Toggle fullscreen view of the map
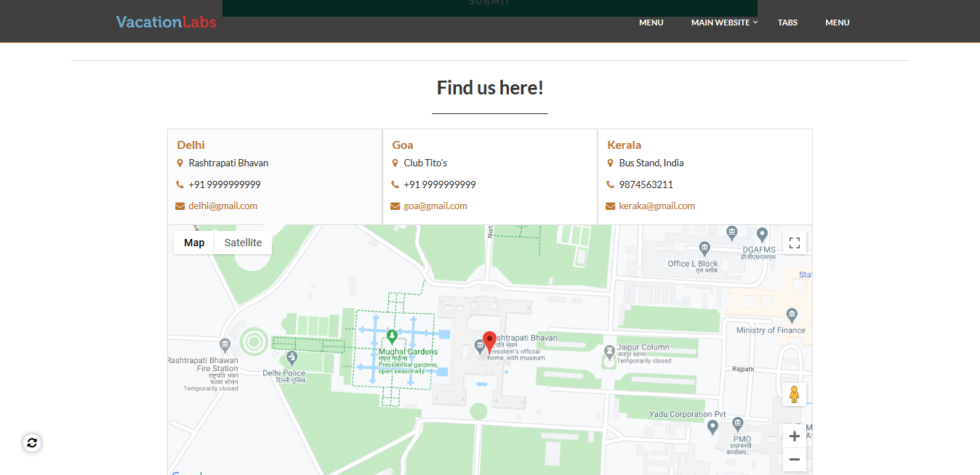 (794, 243)
